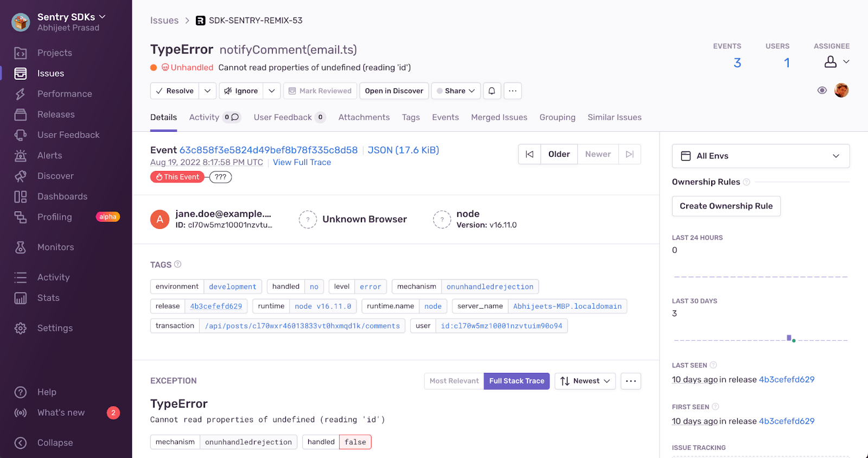The width and height of the screenshot is (868, 458).
Task: Click the Collapse sidebar arrow icon
Action: pos(21,443)
